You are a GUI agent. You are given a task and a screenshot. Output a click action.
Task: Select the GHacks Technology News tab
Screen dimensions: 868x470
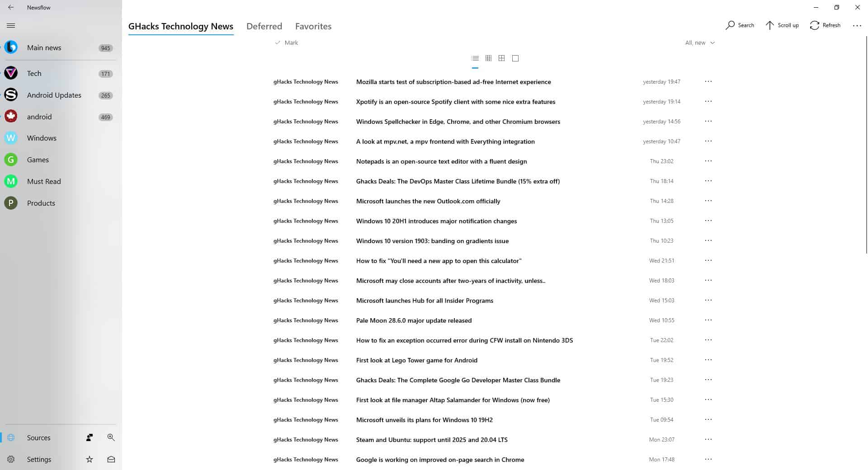click(x=181, y=26)
